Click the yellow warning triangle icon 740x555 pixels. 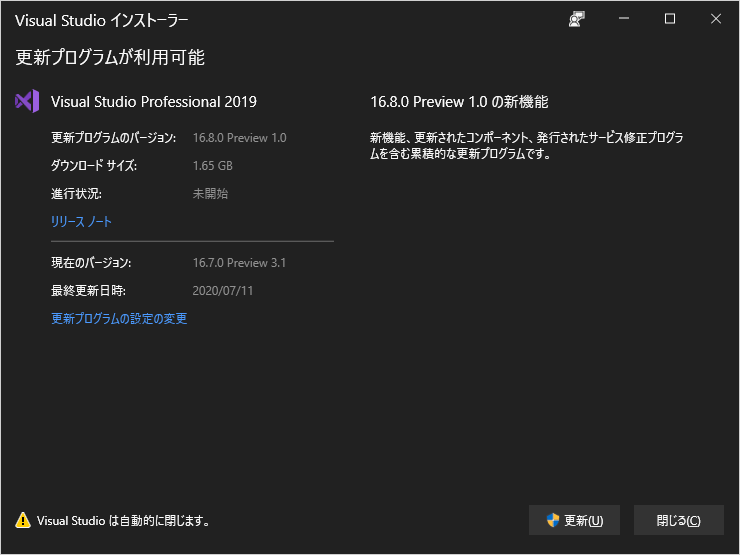[23, 520]
